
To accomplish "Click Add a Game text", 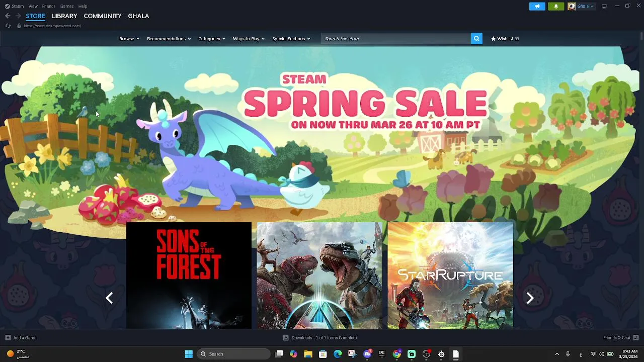I will [x=25, y=338].
